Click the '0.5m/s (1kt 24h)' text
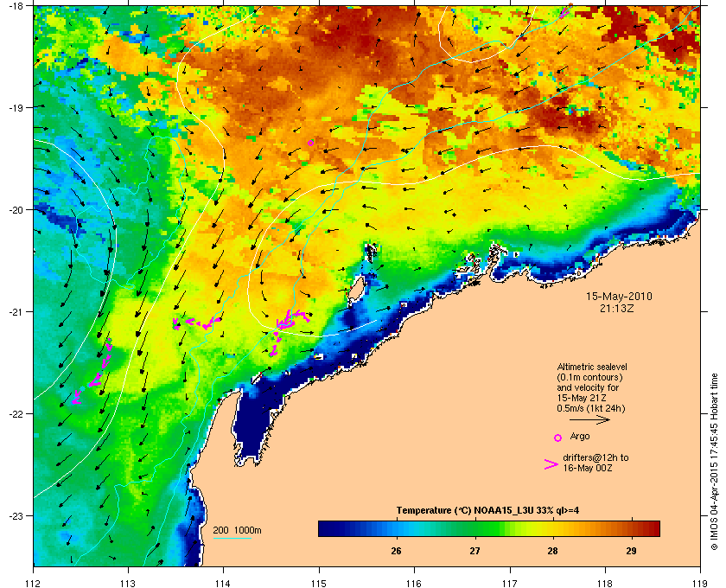 click(x=591, y=409)
